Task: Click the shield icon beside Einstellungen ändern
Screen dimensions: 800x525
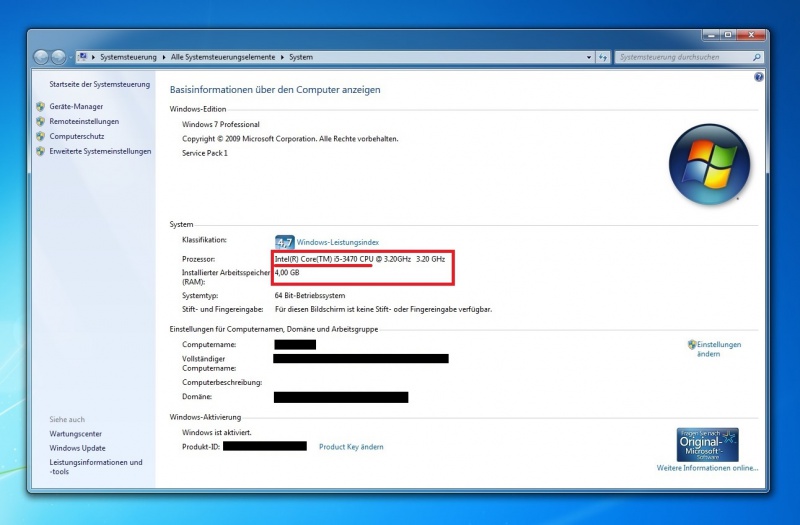Action: (692, 344)
